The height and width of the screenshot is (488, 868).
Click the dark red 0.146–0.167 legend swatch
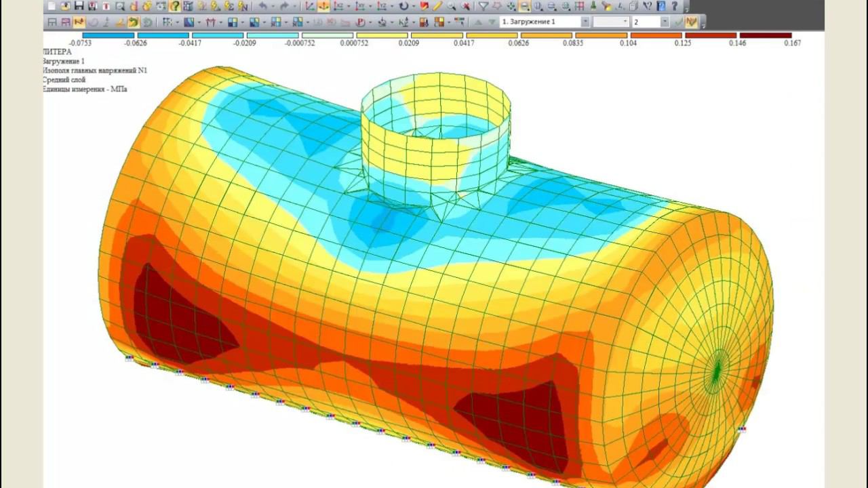766,35
